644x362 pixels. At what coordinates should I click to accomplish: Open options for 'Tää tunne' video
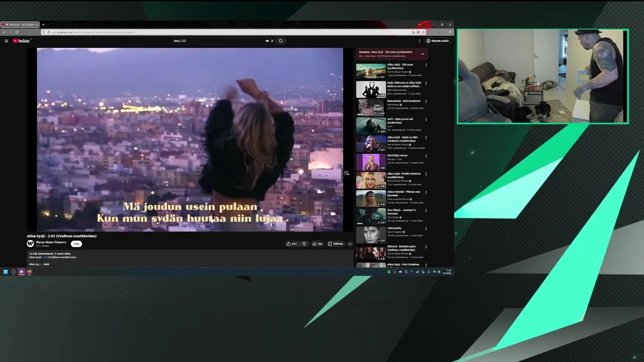pyautogui.click(x=426, y=65)
